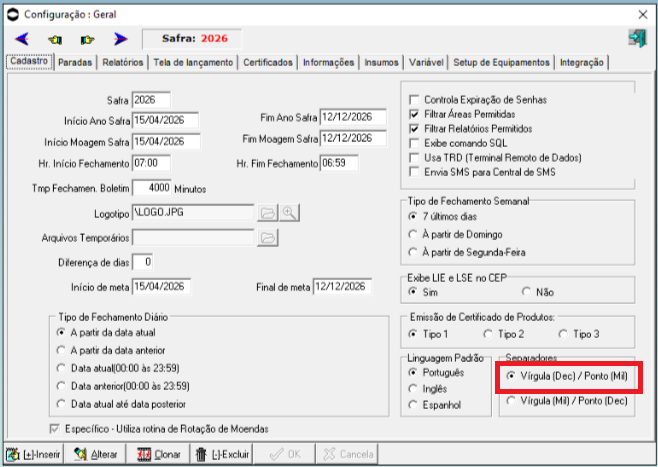
Task: Switch to the Certificados tab
Action: pyautogui.click(x=268, y=63)
